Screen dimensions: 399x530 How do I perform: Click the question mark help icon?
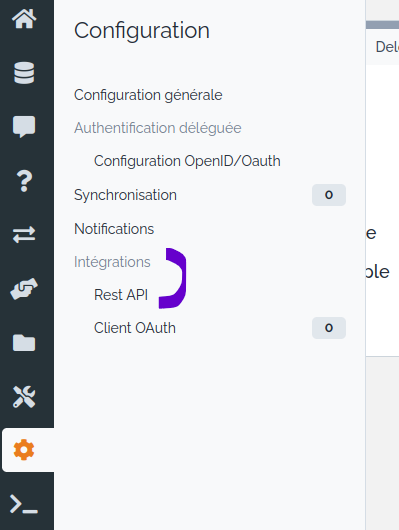pos(24,181)
